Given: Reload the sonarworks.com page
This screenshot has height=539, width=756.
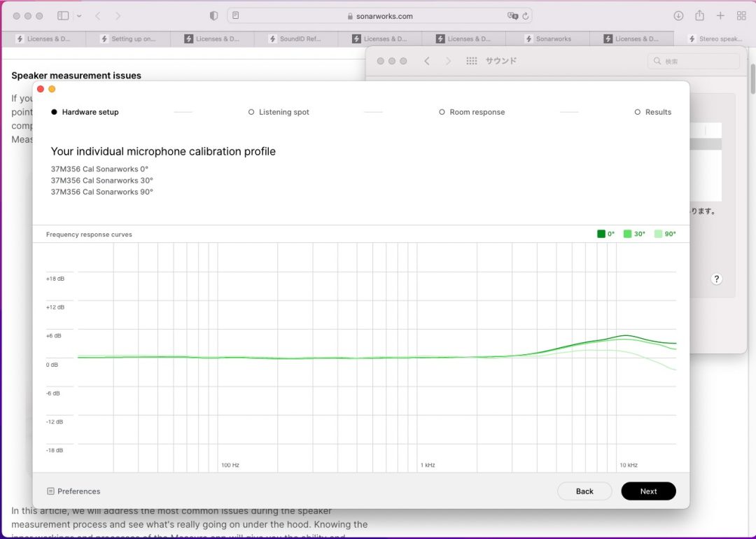Looking at the screenshot, I should [526, 16].
